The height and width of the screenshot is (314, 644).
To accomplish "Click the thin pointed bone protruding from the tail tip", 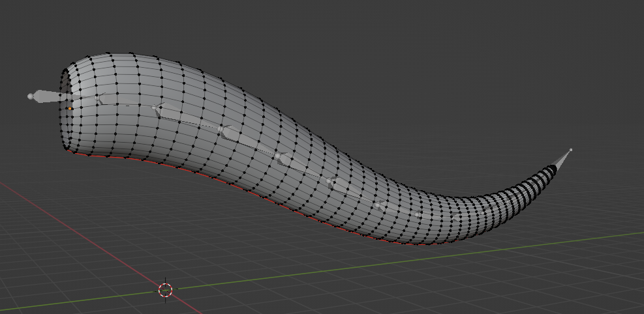I will pyautogui.click(x=562, y=160).
